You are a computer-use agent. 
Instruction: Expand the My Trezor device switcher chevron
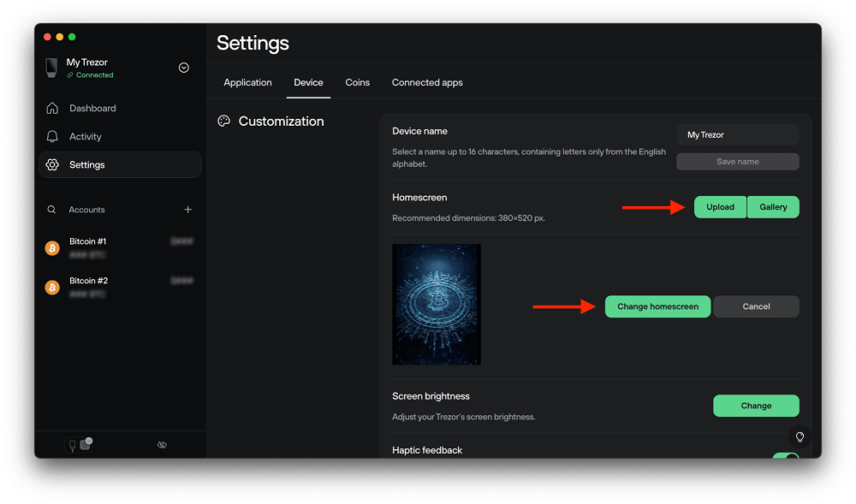184,68
